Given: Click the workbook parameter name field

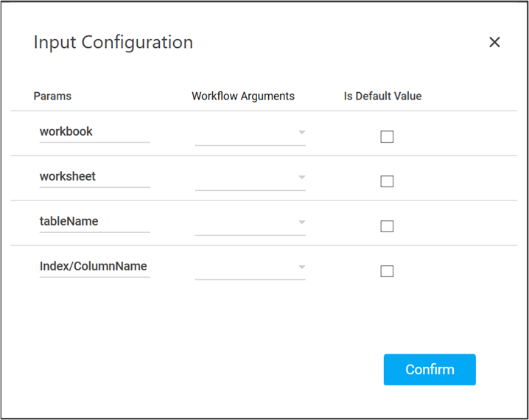Looking at the screenshot, I should (94, 132).
